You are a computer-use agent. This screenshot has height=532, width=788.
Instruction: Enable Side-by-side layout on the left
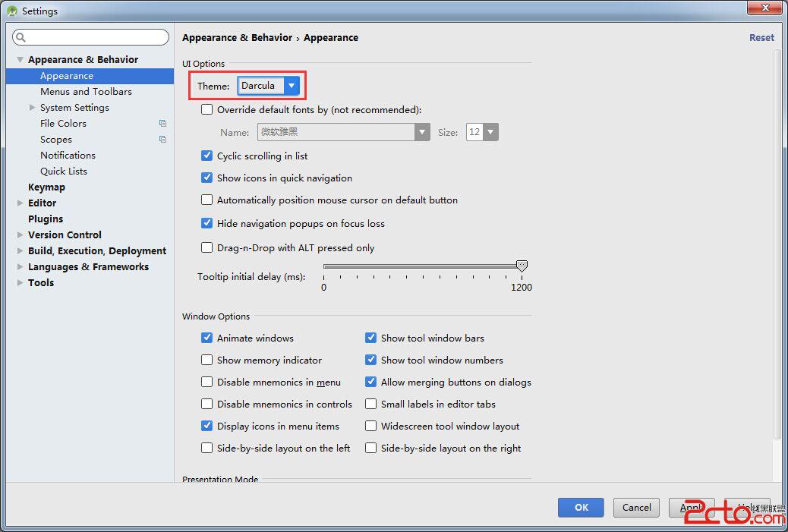click(206, 448)
